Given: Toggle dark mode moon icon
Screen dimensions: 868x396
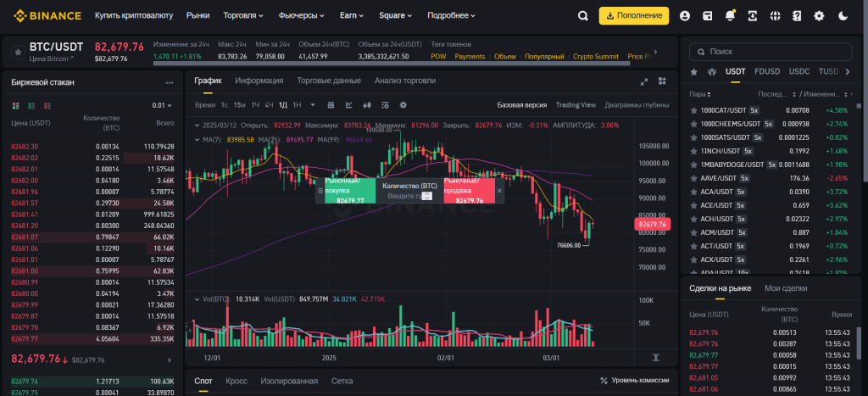Looking at the screenshot, I should [x=843, y=16].
